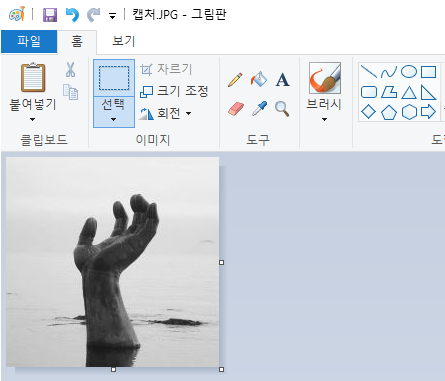Select the Magnifier tool
Image resolution: width=445 pixels, height=381 pixels.
click(282, 109)
